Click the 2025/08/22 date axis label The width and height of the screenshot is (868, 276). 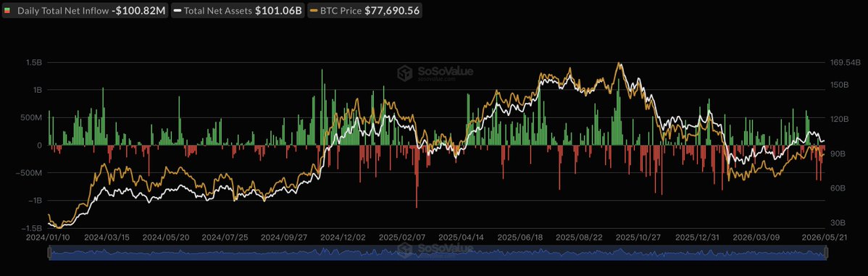tap(579, 237)
